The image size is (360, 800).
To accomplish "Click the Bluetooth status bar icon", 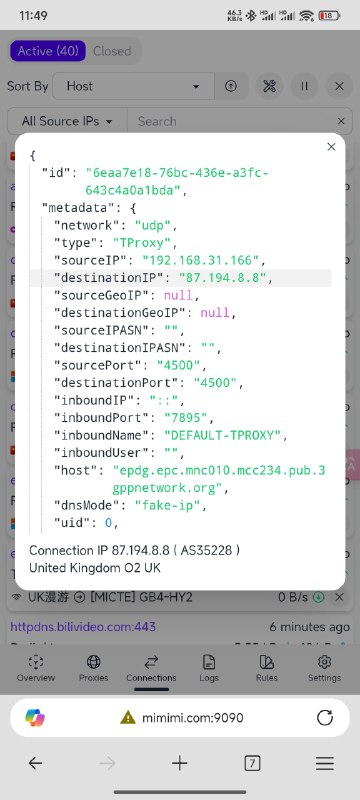I will click(250, 15).
